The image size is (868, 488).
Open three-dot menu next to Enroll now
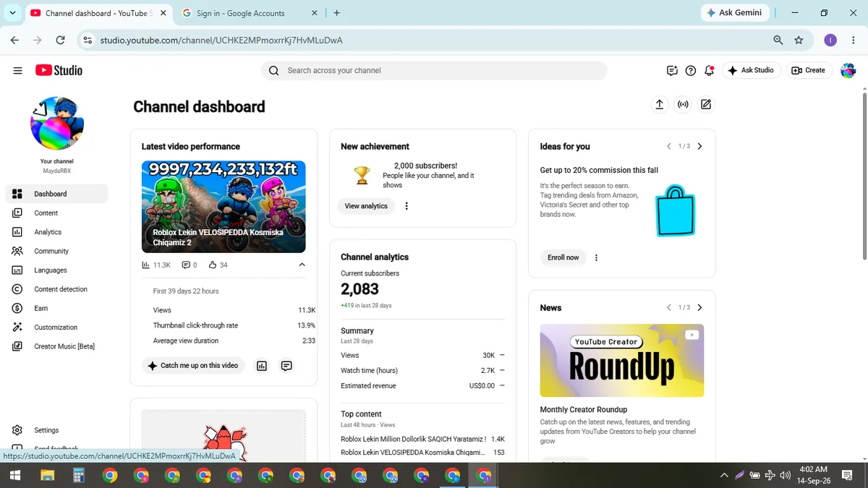596,257
